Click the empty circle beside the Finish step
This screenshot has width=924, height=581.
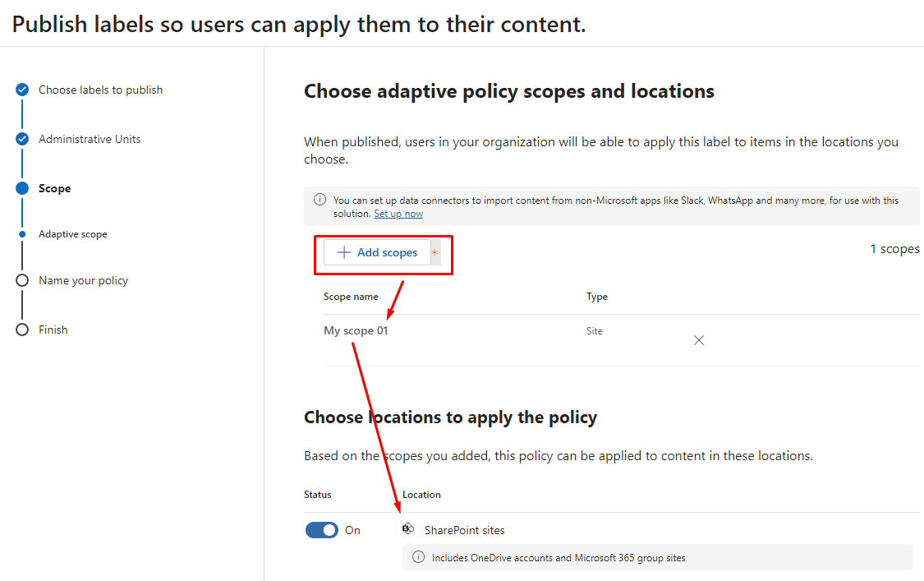22,330
